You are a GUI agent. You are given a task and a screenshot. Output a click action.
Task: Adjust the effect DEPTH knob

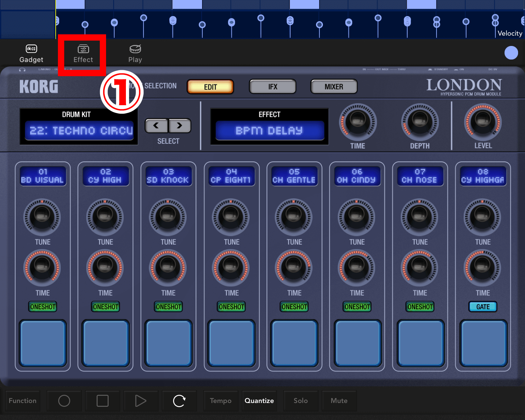click(420, 122)
